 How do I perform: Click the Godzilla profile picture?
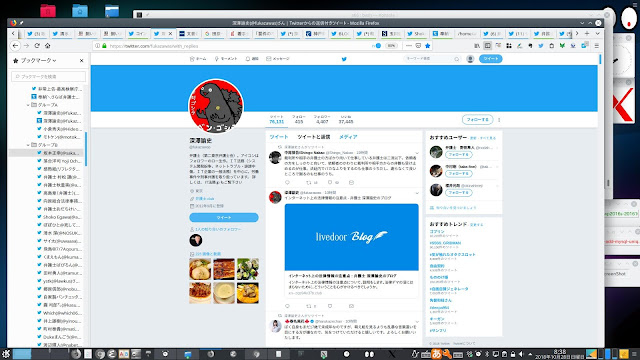(216, 106)
